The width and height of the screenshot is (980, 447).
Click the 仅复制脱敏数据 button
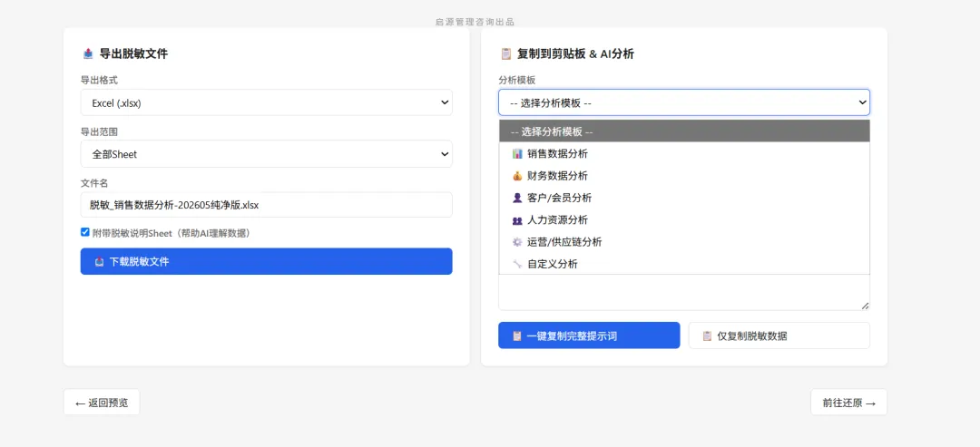tap(779, 335)
